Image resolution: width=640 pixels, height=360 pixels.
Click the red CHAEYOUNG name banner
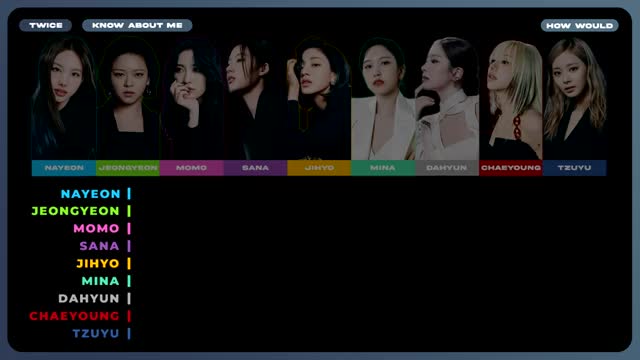(511, 168)
